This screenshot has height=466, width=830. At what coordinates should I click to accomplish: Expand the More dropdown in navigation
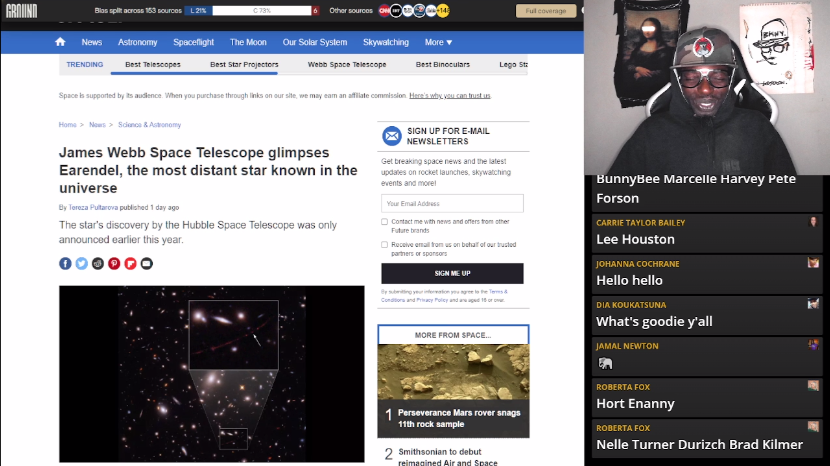438,42
